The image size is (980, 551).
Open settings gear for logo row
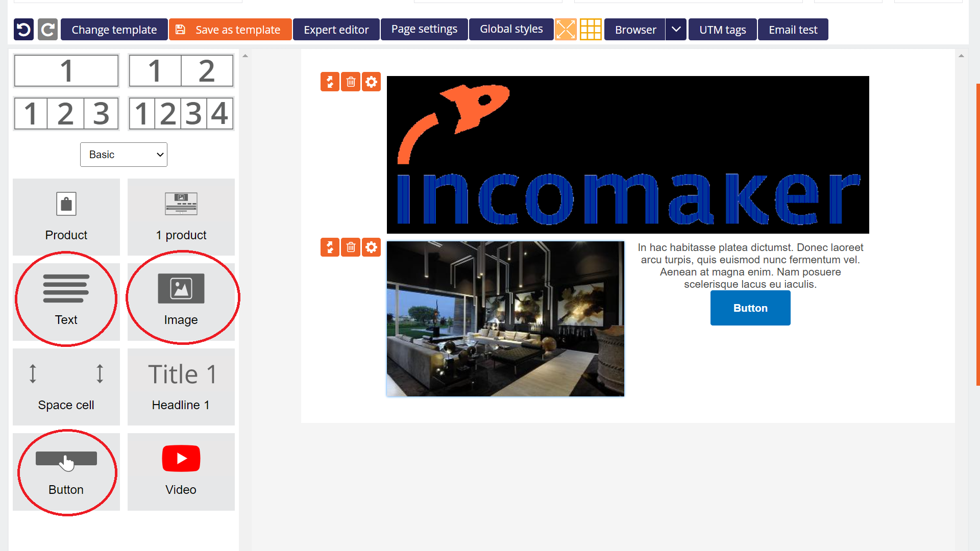pos(371,82)
